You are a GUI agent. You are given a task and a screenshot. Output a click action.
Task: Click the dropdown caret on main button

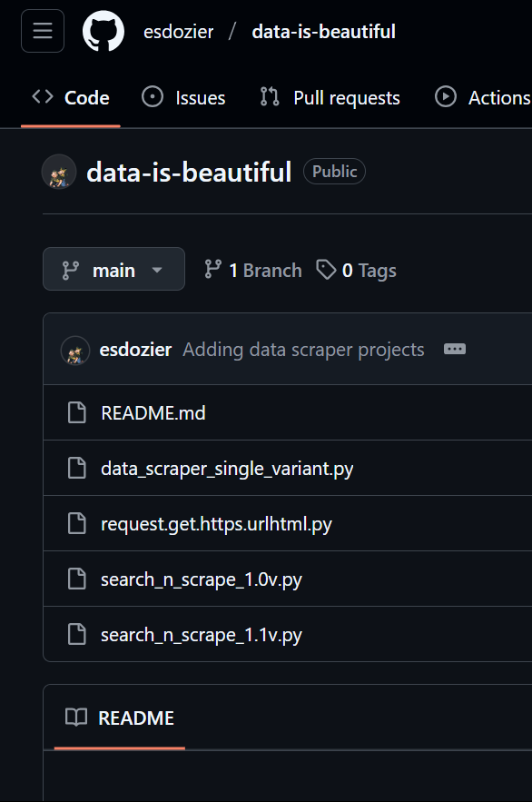coord(157,270)
